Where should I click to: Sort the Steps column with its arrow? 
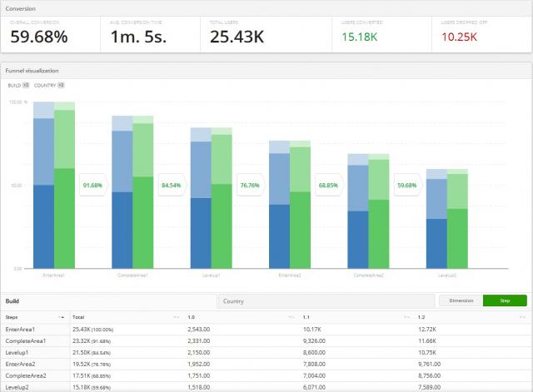[x=61, y=317]
